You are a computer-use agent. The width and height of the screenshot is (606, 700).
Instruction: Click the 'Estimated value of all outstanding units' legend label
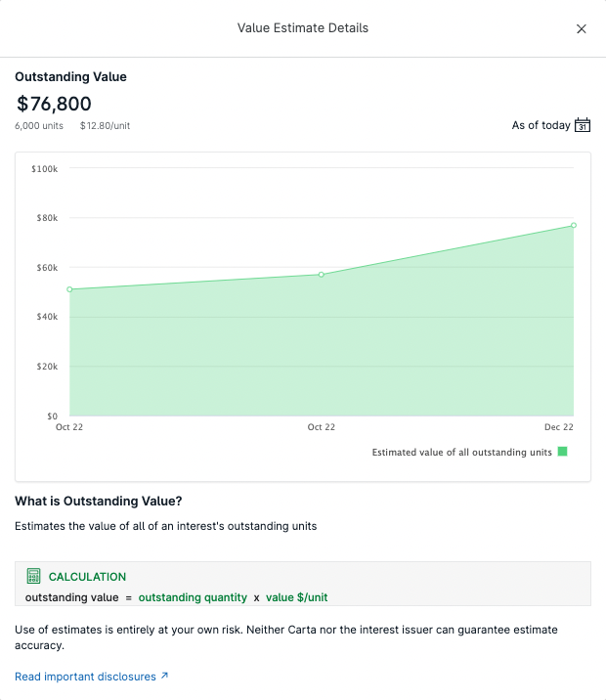point(461,452)
